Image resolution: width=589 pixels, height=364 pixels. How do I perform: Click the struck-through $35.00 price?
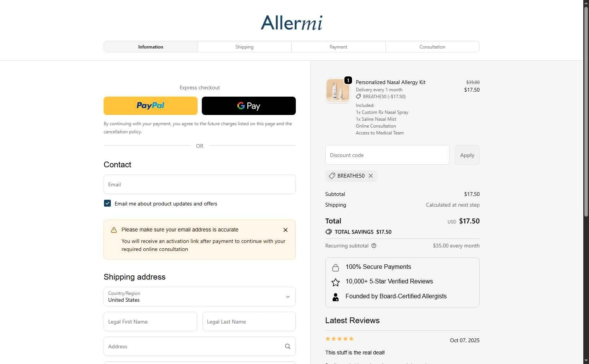tap(473, 82)
